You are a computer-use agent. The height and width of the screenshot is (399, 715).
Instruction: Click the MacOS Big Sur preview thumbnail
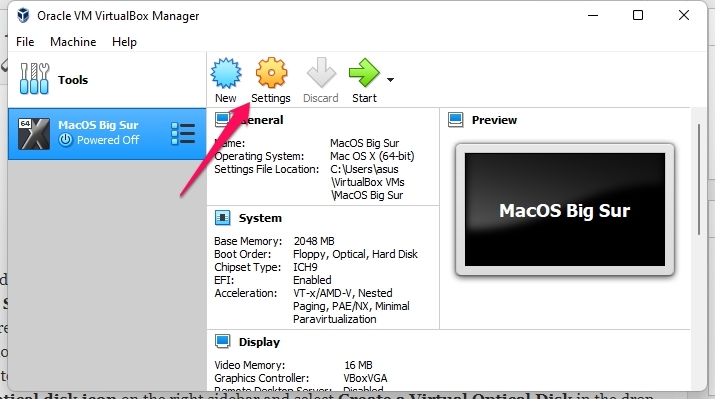coord(565,210)
